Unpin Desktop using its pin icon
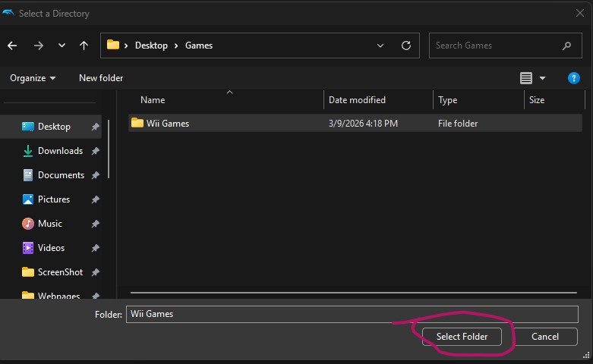Viewport: 593px width, 364px height. 95,127
